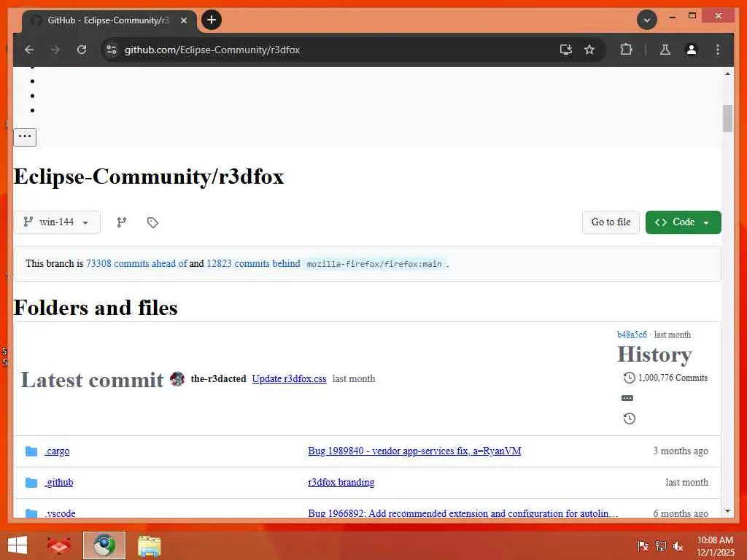The image size is (747, 560).
Task: Open File Explorer from taskbar
Action: (x=149, y=545)
